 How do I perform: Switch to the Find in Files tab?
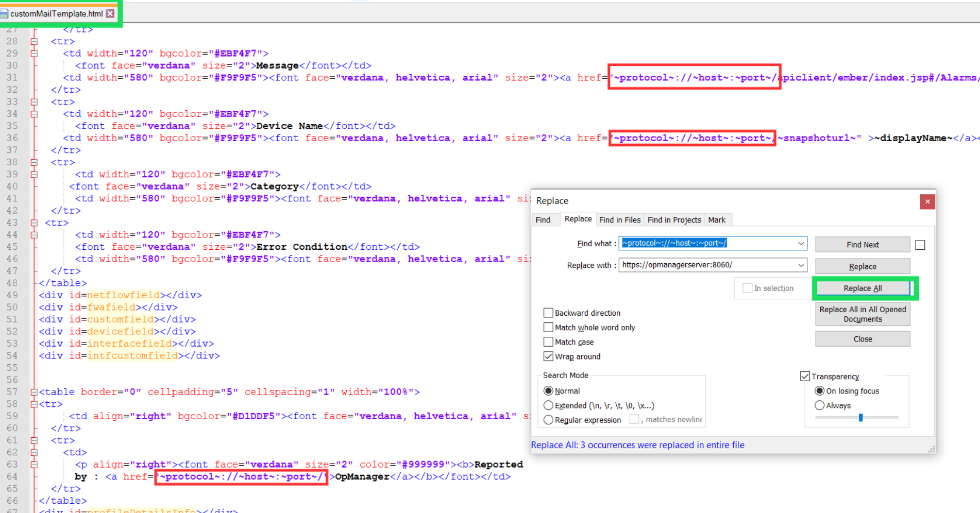[x=619, y=220]
